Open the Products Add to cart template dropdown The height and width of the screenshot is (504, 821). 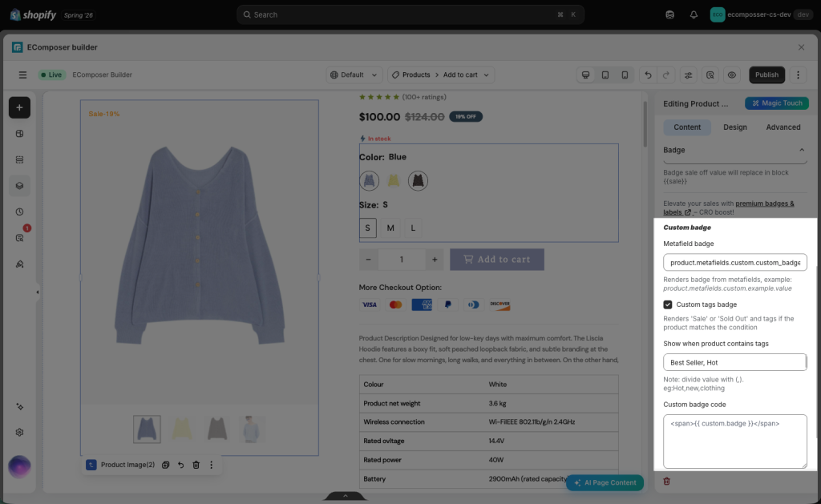click(x=440, y=75)
